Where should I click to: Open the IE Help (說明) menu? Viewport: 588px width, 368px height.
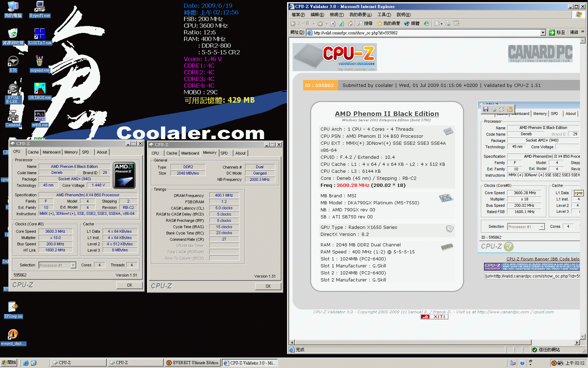[x=403, y=15]
